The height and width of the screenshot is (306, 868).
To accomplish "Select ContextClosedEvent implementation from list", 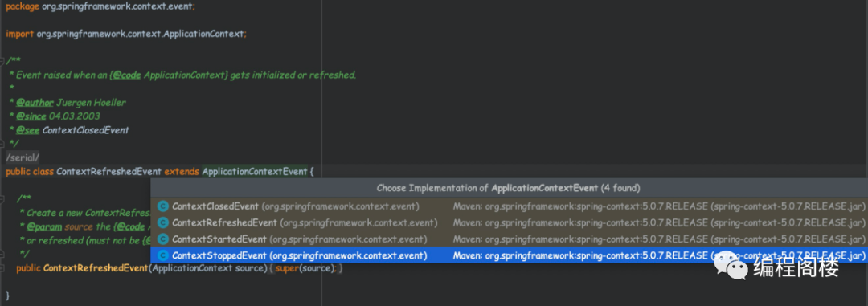I will pyautogui.click(x=510, y=206).
